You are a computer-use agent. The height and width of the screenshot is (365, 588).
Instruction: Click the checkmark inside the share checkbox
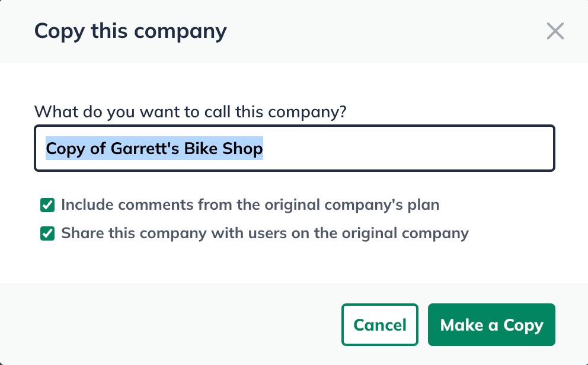(47, 233)
